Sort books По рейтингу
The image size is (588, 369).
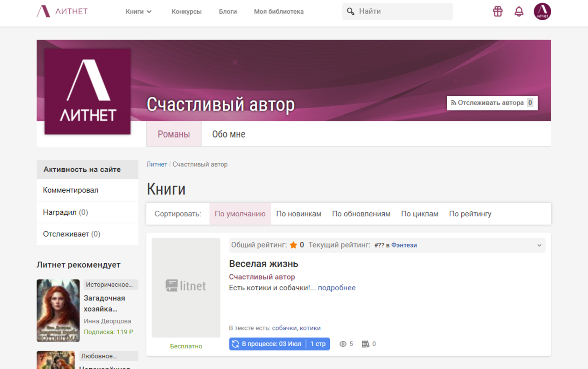470,214
